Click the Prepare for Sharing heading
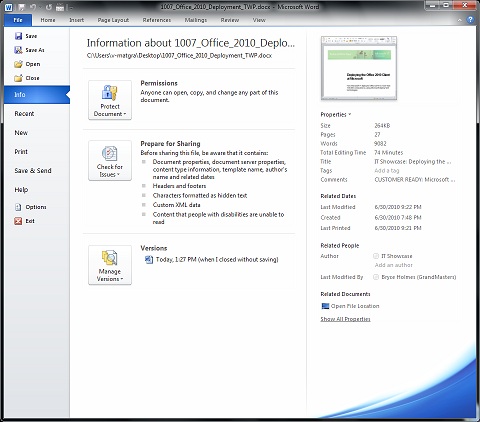The image size is (480, 422). [170, 144]
